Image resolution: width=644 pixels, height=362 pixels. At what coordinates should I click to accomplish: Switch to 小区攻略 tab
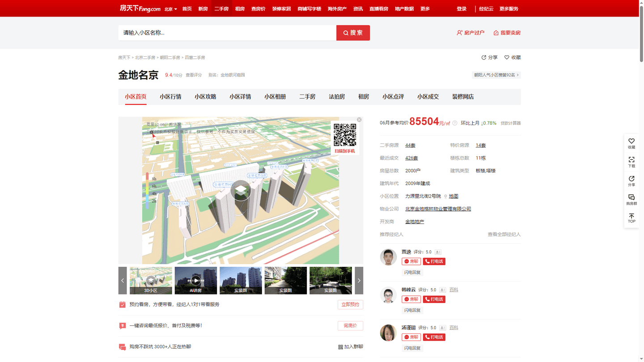pyautogui.click(x=205, y=97)
